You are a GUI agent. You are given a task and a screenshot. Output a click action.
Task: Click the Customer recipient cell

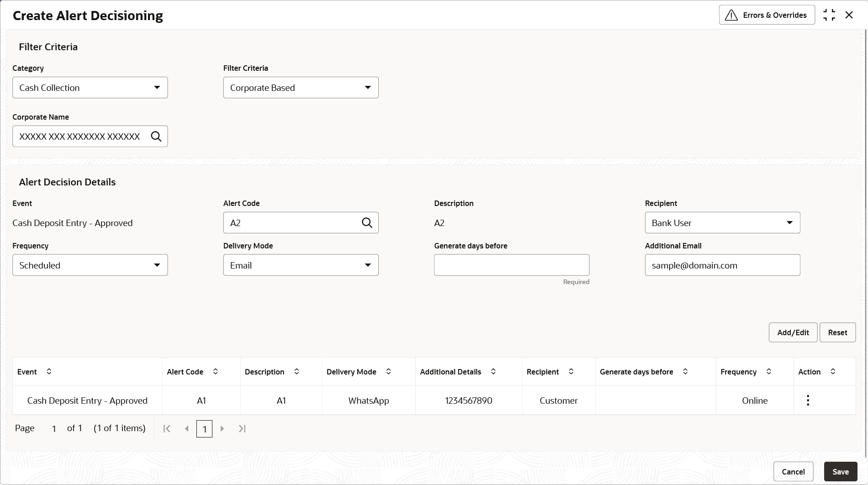(x=559, y=401)
